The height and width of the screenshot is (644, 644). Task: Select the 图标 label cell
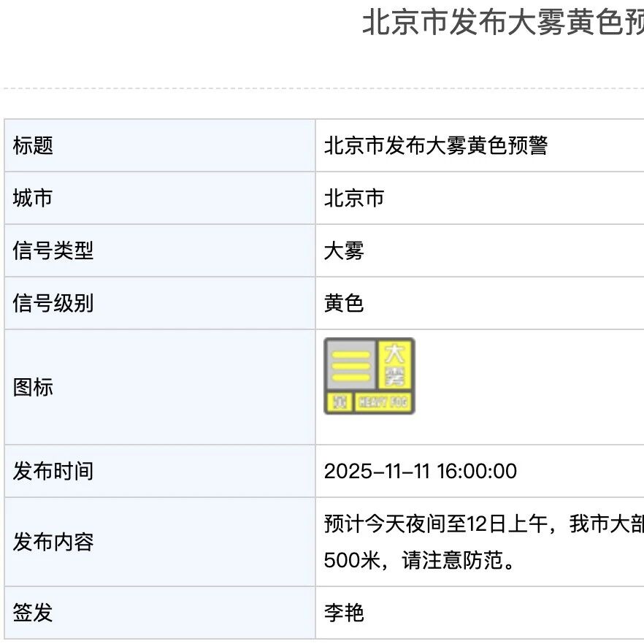(160, 387)
